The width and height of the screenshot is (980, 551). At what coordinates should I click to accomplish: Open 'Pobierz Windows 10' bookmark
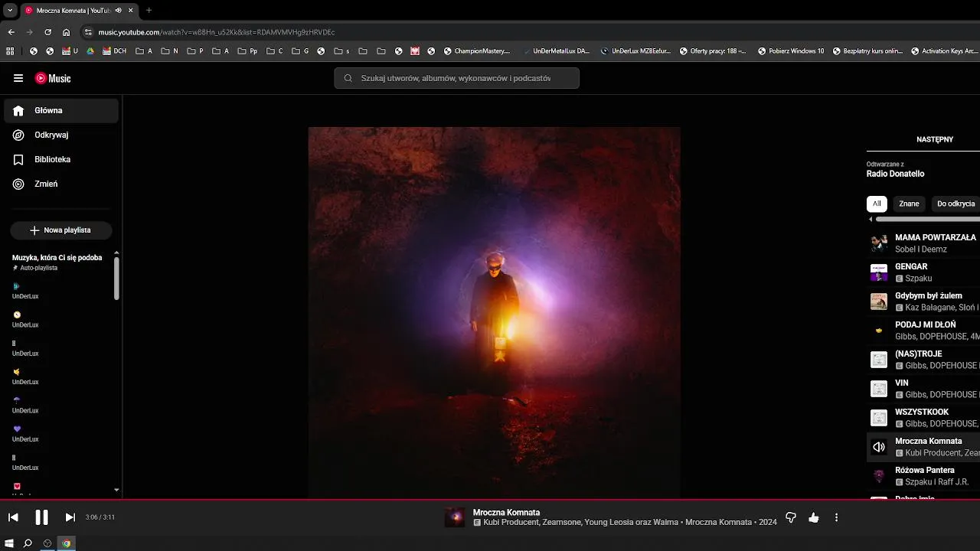click(791, 51)
